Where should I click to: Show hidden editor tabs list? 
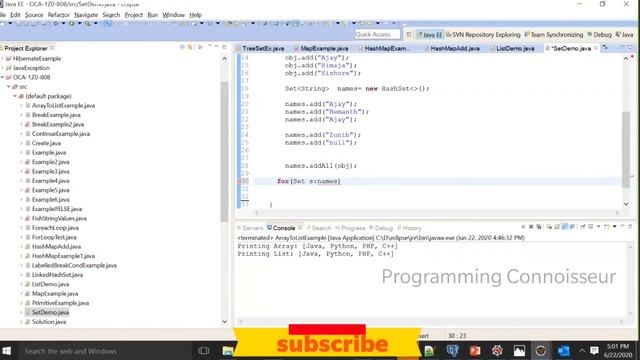605,48
